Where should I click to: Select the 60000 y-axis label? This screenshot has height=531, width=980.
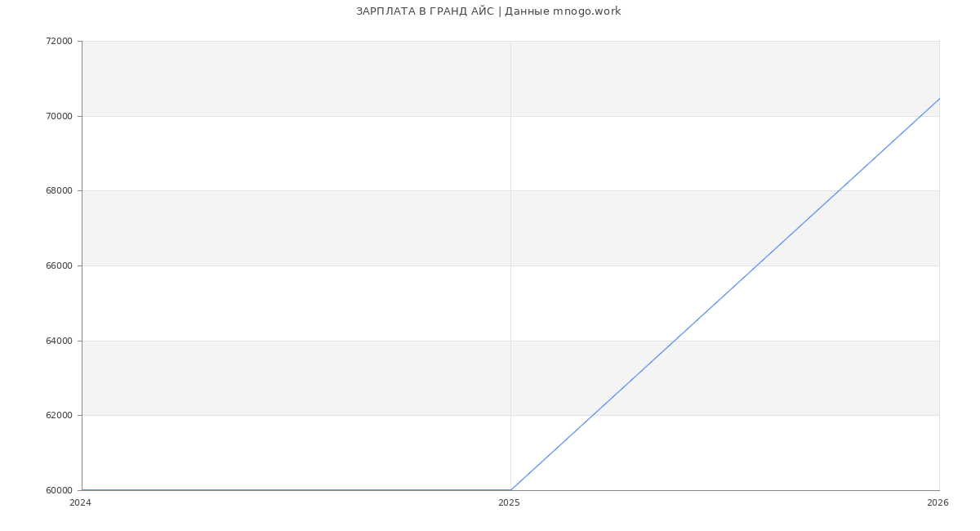(x=59, y=490)
